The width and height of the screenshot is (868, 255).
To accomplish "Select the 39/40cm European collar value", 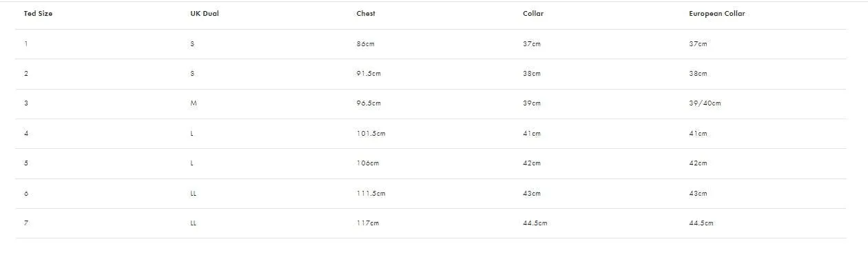I will [705, 103].
